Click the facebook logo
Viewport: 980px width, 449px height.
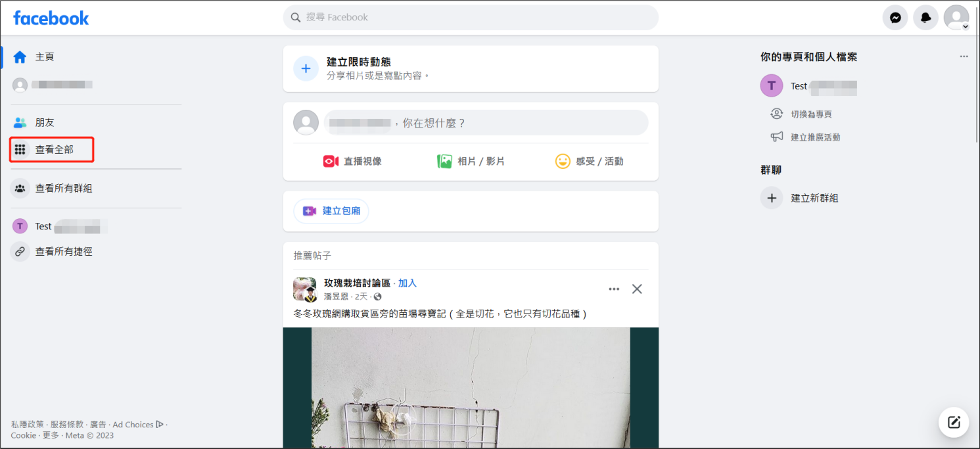(x=51, y=17)
